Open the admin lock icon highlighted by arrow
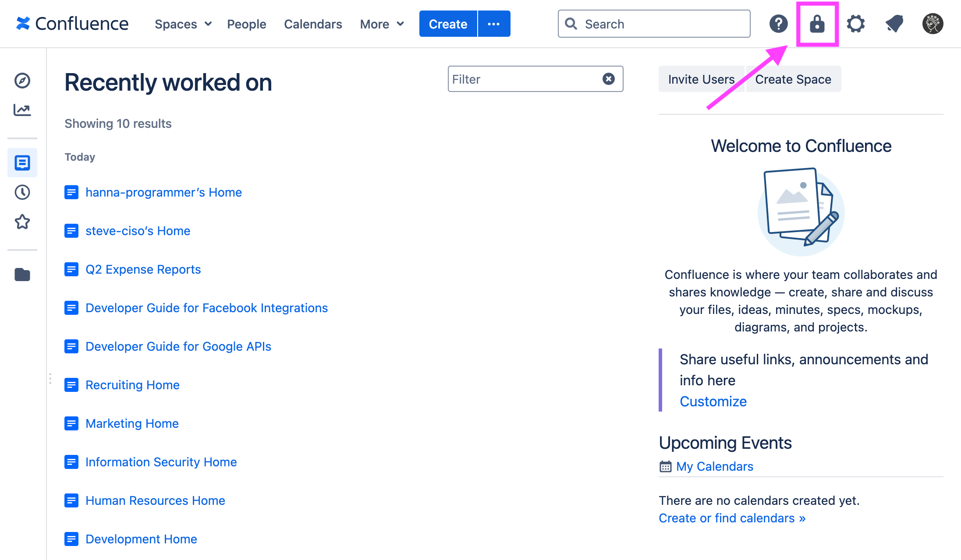 [818, 24]
